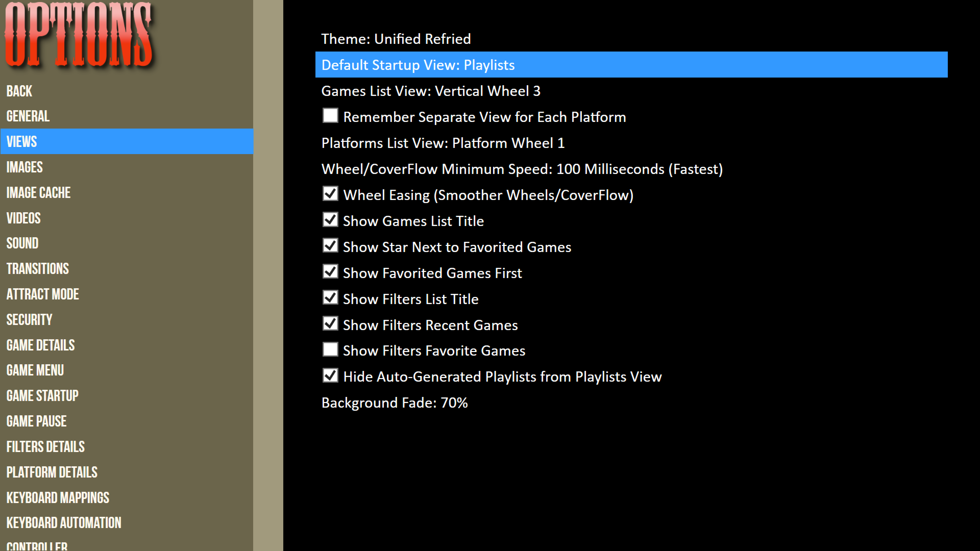Change Games List View: Vertical Wheel 3
Image resolution: width=980 pixels, height=551 pixels.
[631, 91]
